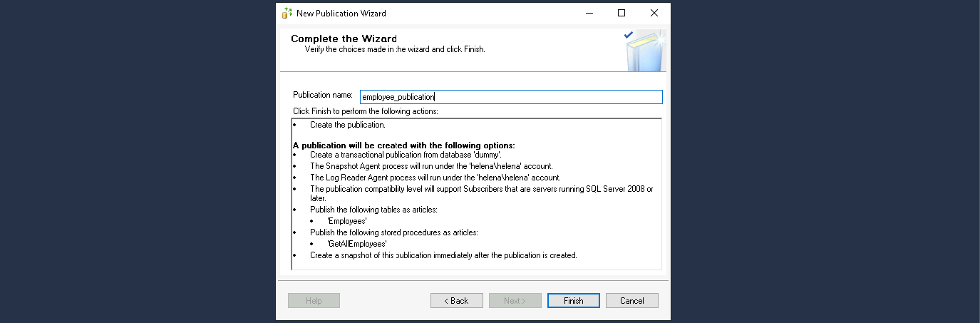Image resolution: width=980 pixels, height=323 pixels.
Task: Cancel the publication wizard
Action: click(x=631, y=301)
